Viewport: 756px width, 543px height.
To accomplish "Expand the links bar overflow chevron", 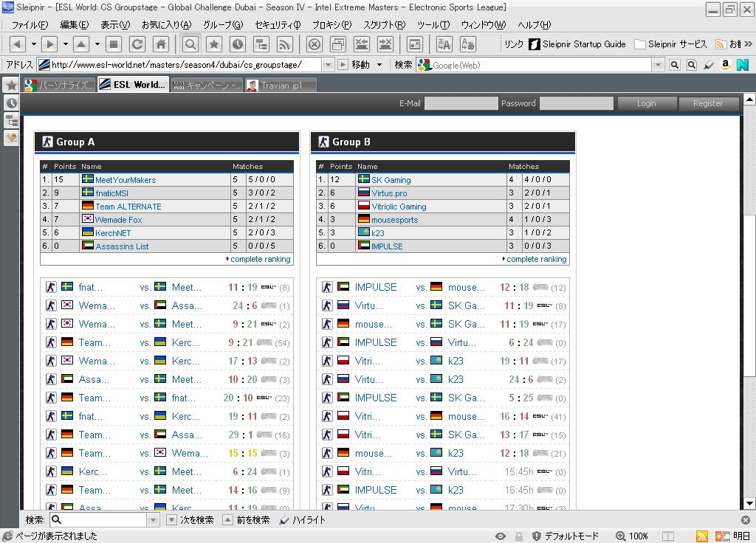I will point(748,44).
